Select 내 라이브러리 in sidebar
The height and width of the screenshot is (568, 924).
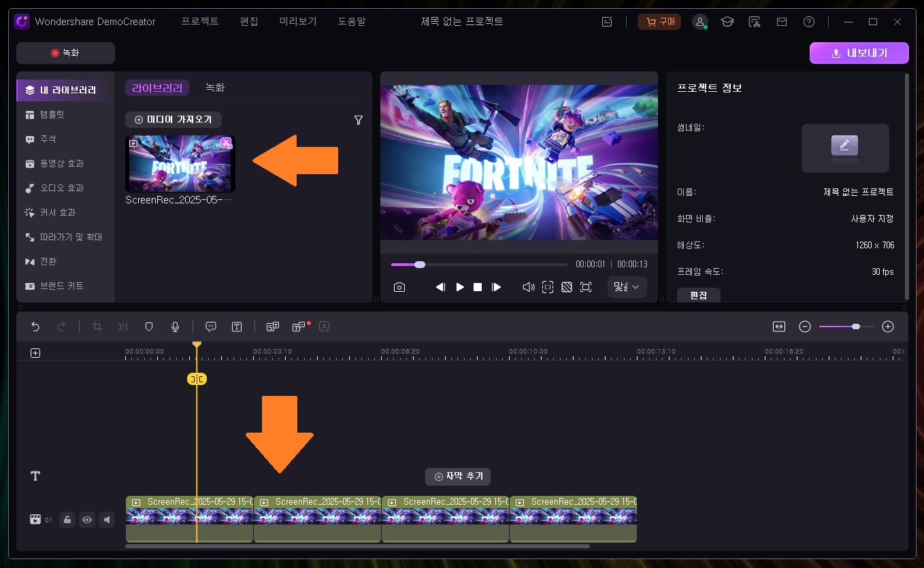(x=65, y=90)
